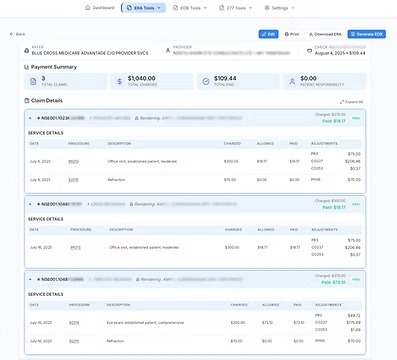The image size is (397, 360).
Task: Open procedure code for July 8 Refraction
Action: tap(73, 180)
